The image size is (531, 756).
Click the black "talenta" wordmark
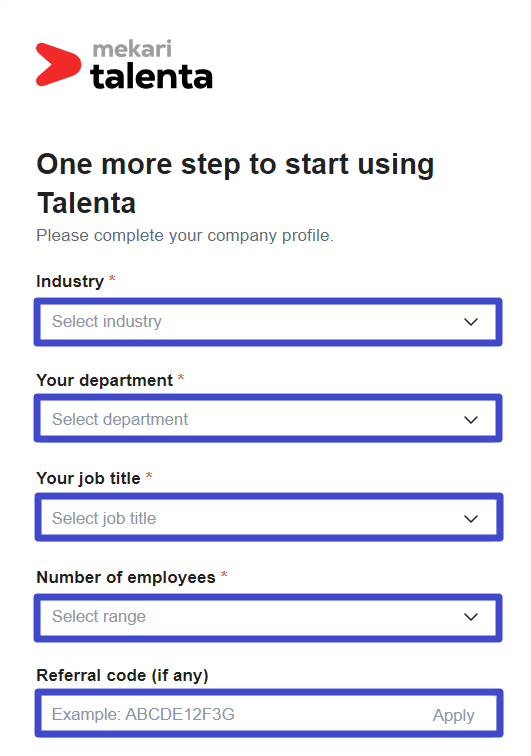pos(151,77)
